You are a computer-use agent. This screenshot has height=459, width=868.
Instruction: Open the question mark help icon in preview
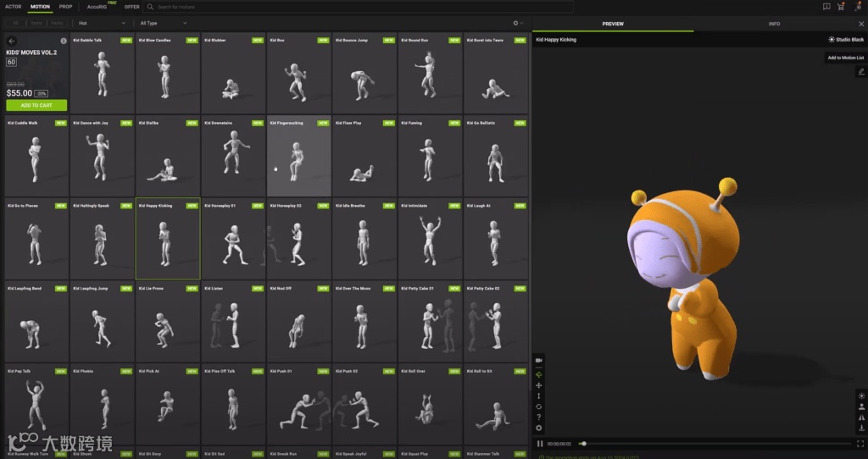538,417
